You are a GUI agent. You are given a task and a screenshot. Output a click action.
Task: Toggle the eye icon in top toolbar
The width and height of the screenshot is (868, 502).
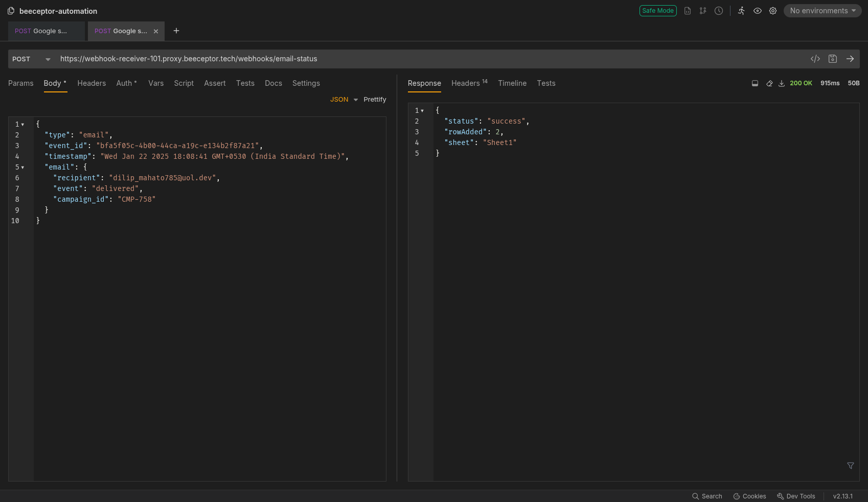coord(758,11)
